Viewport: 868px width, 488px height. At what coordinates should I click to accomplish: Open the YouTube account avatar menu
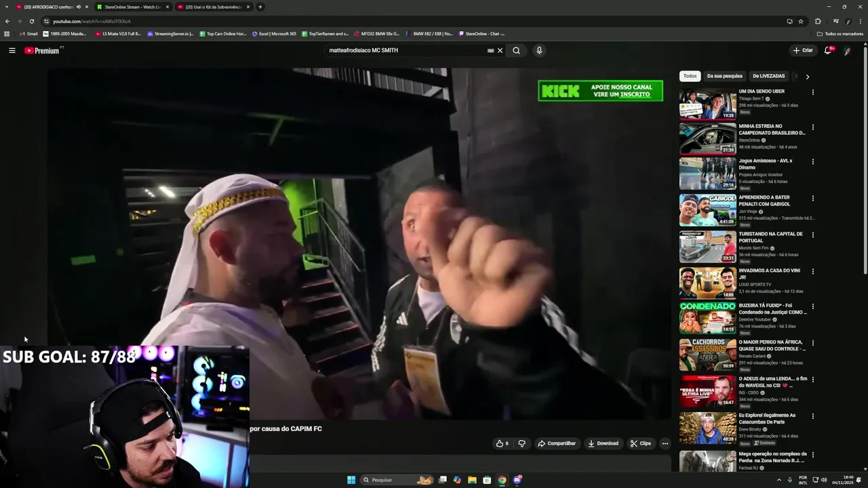[x=847, y=50]
